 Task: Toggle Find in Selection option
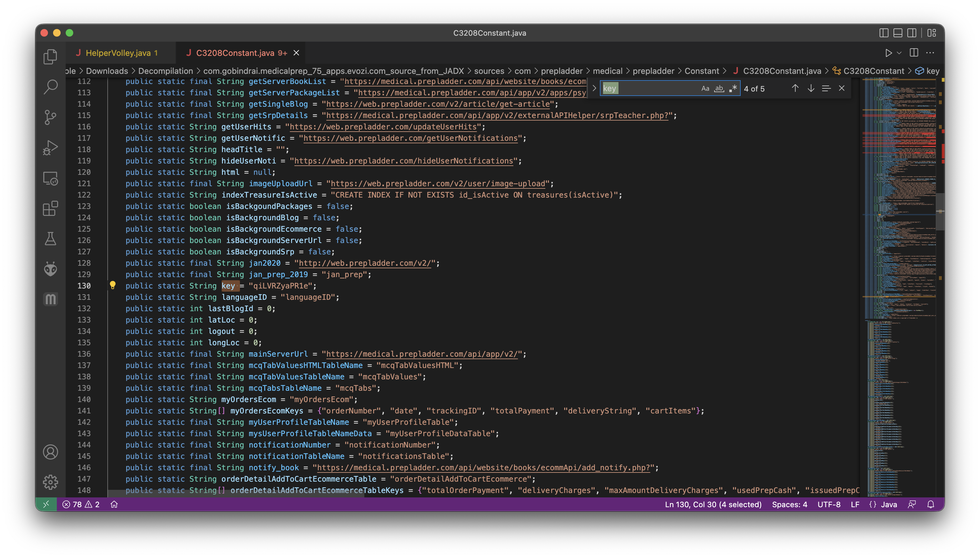(x=826, y=88)
